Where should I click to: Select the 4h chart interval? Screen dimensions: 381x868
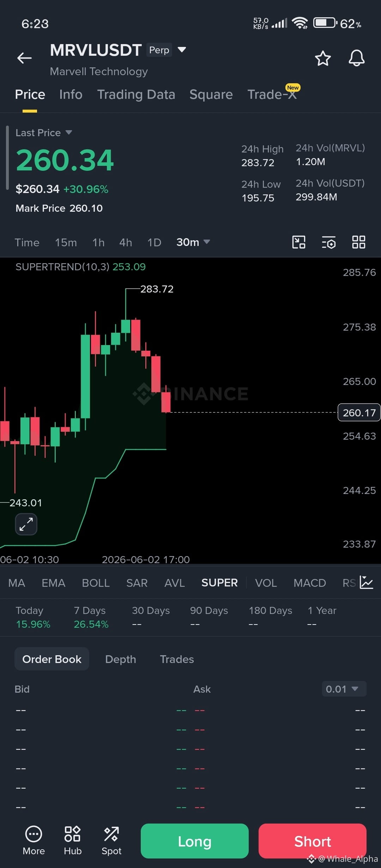(126, 242)
